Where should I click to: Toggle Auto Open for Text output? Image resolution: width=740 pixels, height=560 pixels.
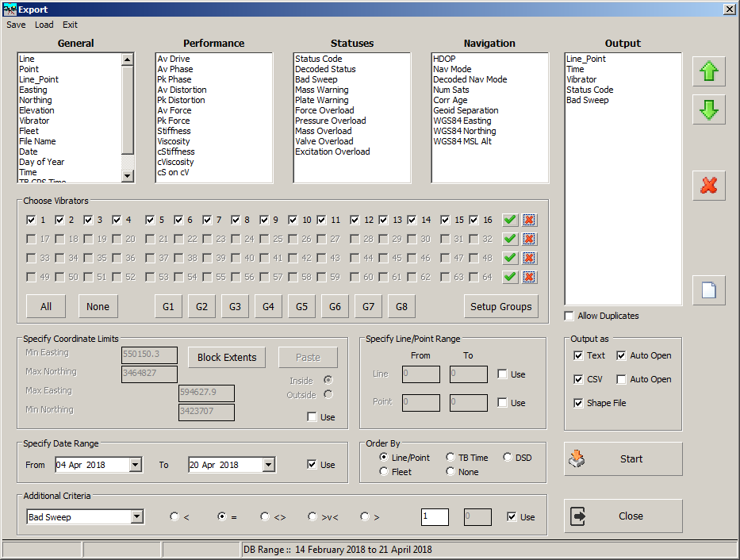click(x=622, y=355)
